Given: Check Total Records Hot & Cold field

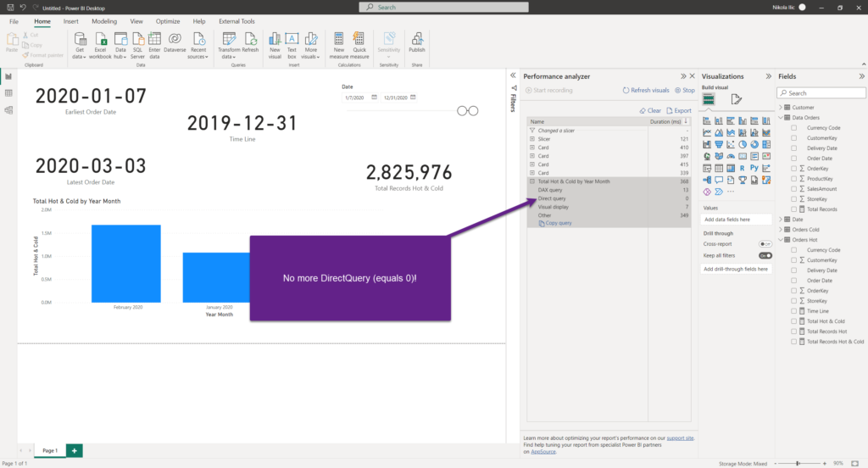Looking at the screenshot, I should coord(793,342).
